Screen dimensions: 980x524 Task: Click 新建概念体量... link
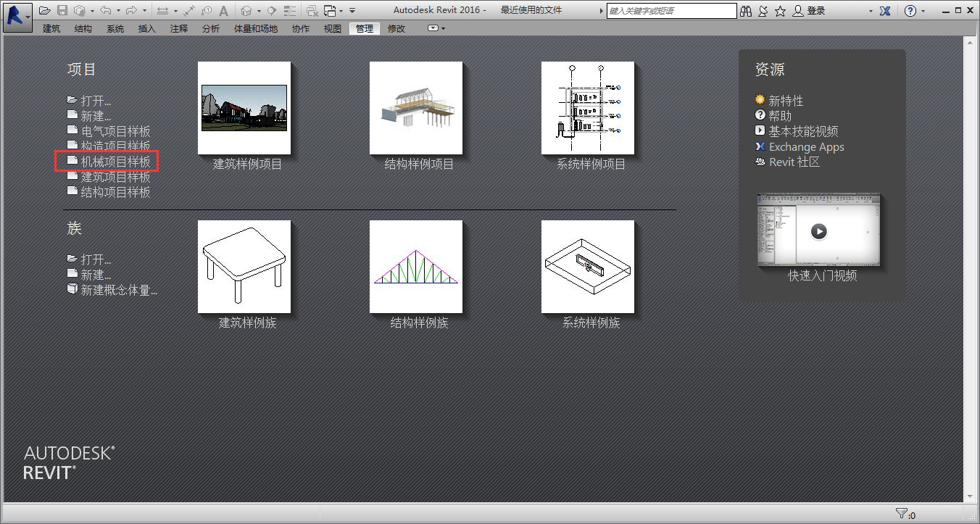click(119, 290)
